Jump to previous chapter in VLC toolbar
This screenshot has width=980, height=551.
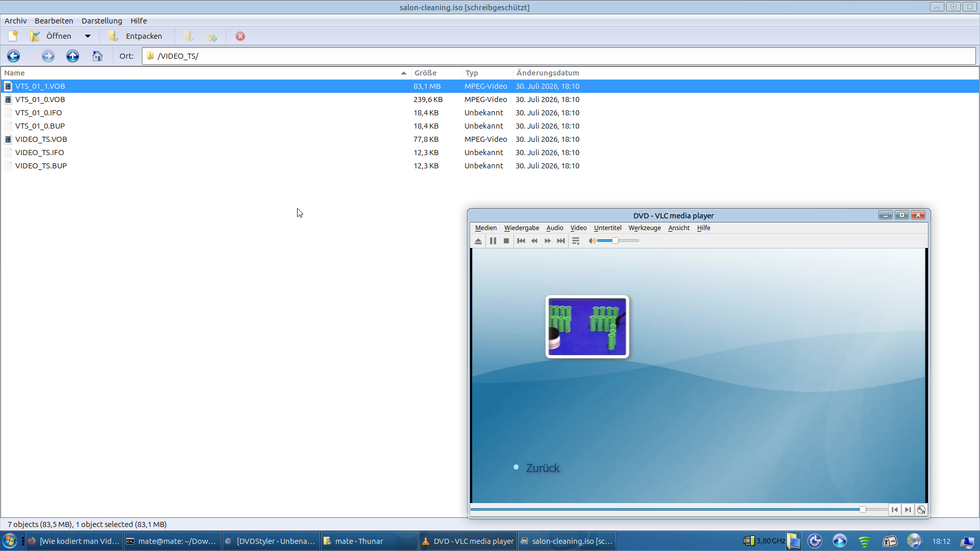[x=521, y=241]
